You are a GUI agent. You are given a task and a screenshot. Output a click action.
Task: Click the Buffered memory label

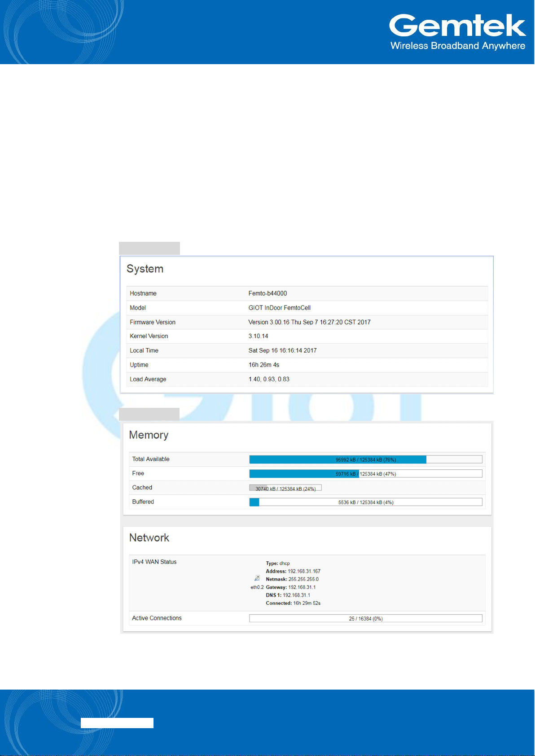click(x=143, y=502)
